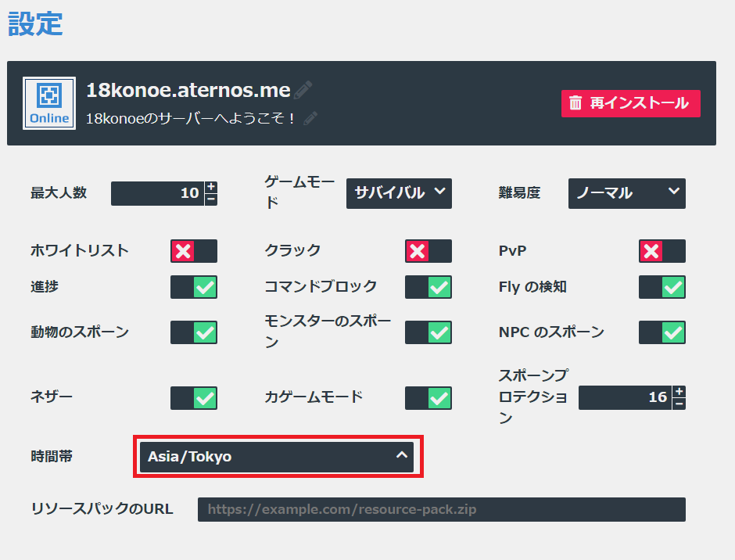Turn off the ネザー toggle
Viewport: 735px width, 560px height.
194,398
